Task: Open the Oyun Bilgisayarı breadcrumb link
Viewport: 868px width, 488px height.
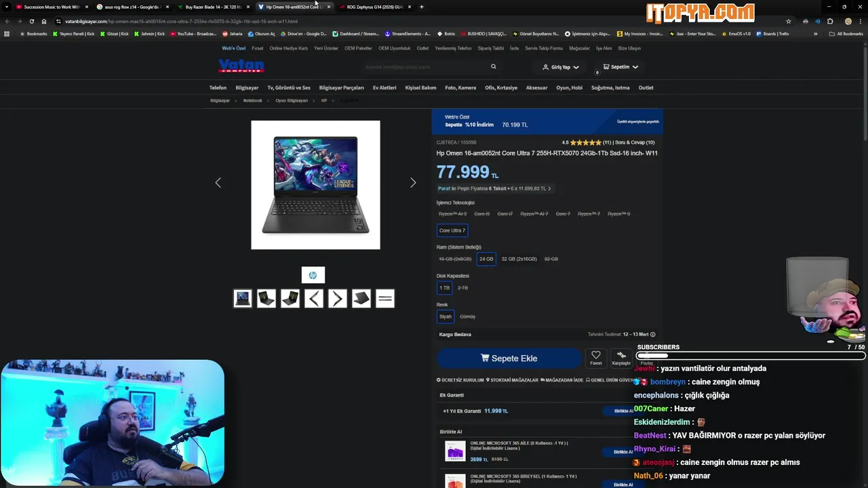Action: pyautogui.click(x=292, y=100)
